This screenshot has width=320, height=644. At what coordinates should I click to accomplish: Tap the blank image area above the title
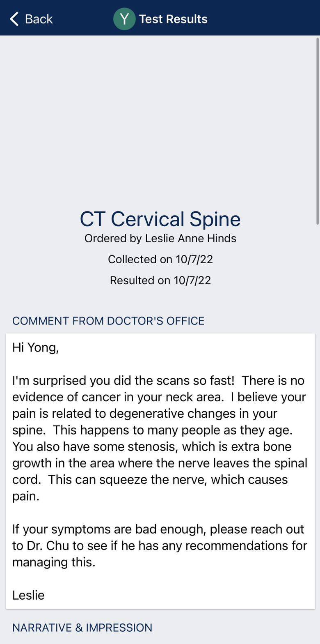point(160,119)
